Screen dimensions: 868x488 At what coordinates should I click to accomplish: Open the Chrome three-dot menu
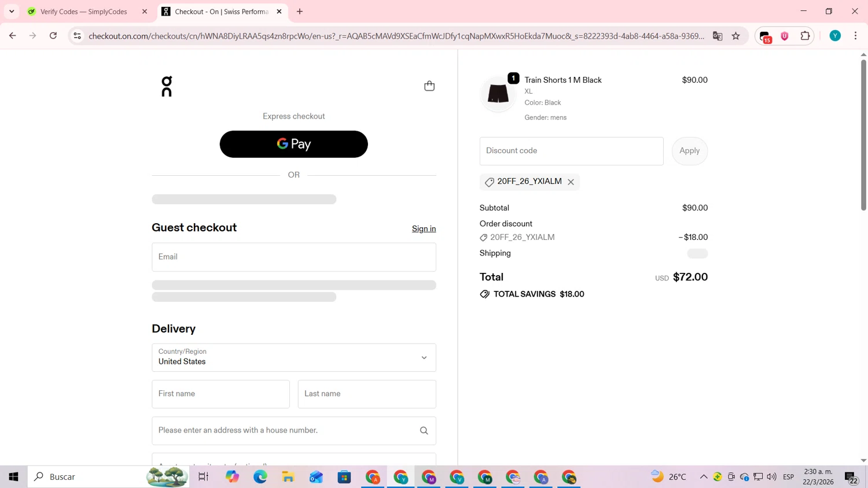pyautogui.click(x=855, y=36)
